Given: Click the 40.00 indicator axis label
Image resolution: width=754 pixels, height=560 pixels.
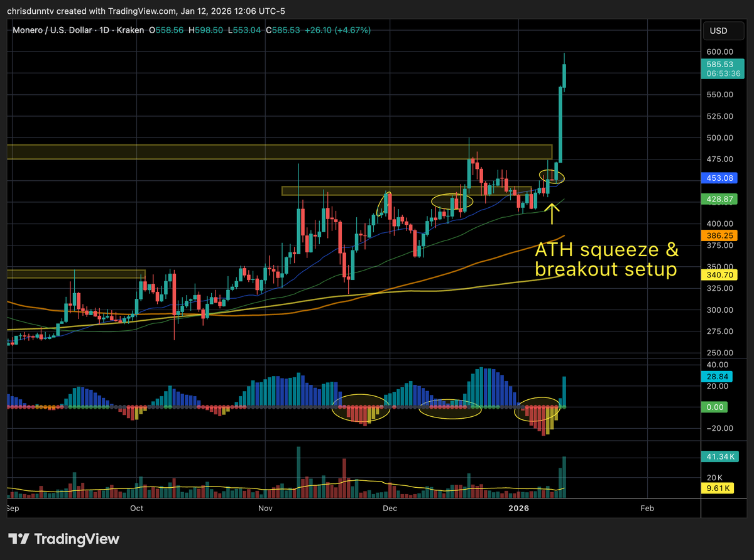Looking at the screenshot, I should [717, 365].
